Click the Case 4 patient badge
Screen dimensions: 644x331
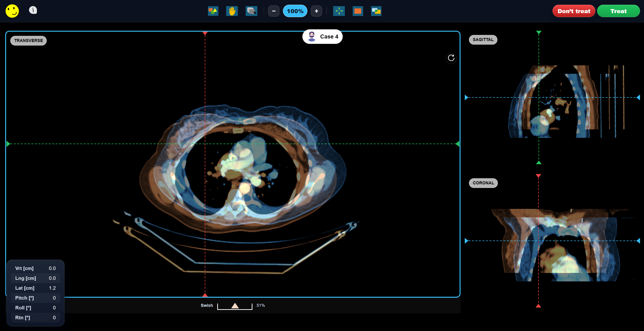tap(322, 37)
